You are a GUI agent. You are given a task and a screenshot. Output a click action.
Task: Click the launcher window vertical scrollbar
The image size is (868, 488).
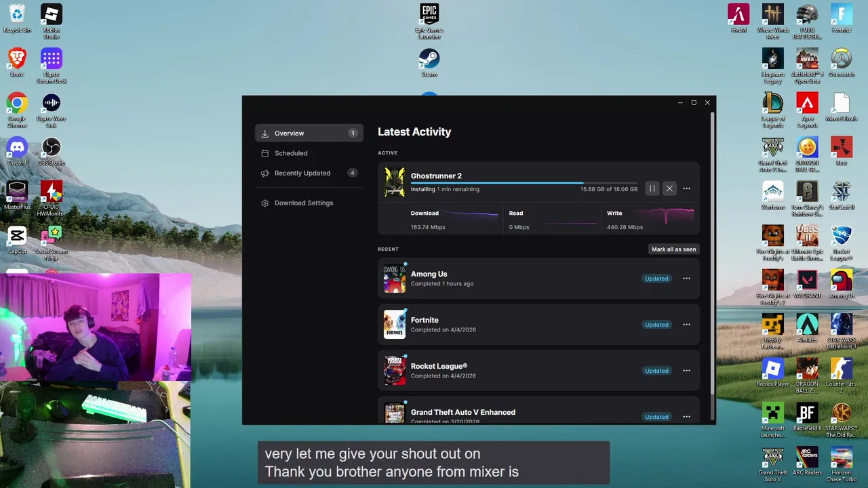(711, 254)
